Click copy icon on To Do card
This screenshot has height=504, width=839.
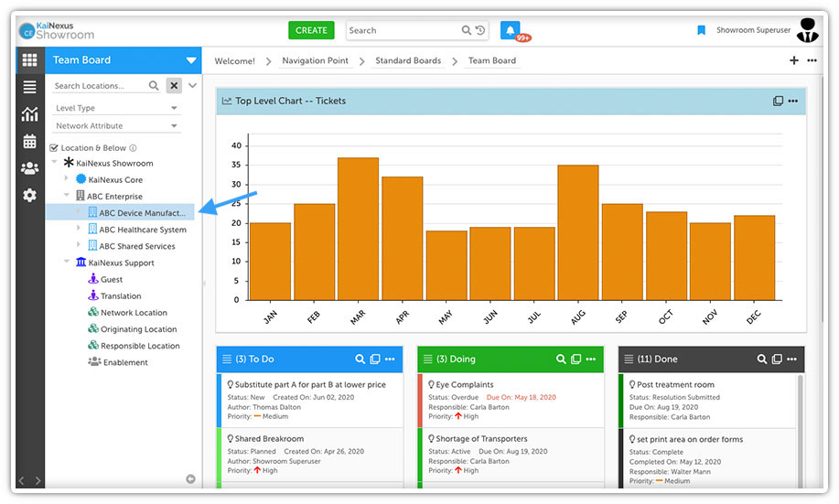[x=375, y=359]
